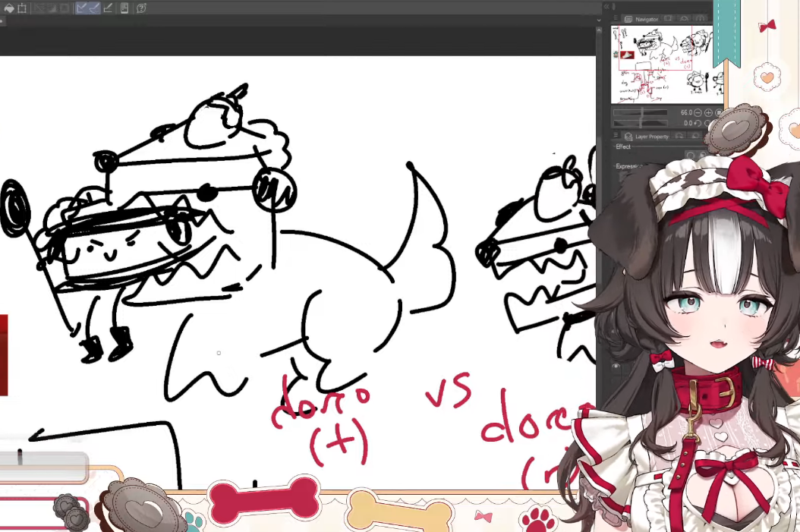The height and width of the screenshot is (532, 800).
Task: Zoom out with the minus icon
Action: pos(698,112)
